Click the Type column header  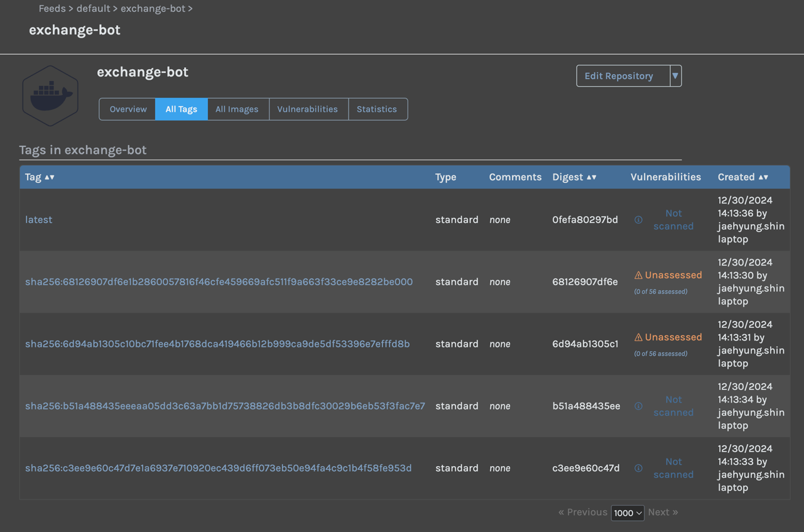click(x=446, y=177)
